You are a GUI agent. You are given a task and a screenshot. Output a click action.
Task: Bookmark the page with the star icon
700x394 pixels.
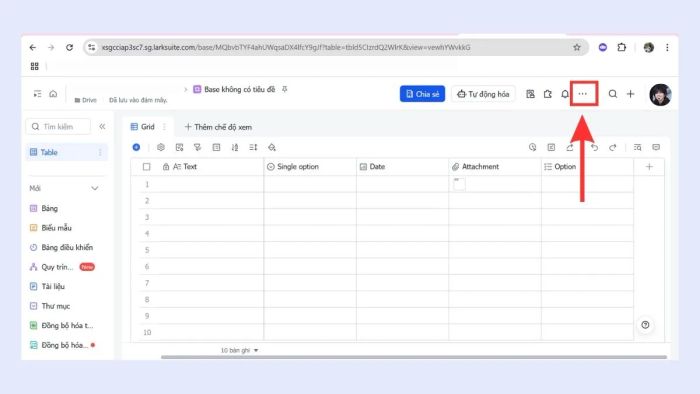pyautogui.click(x=576, y=47)
